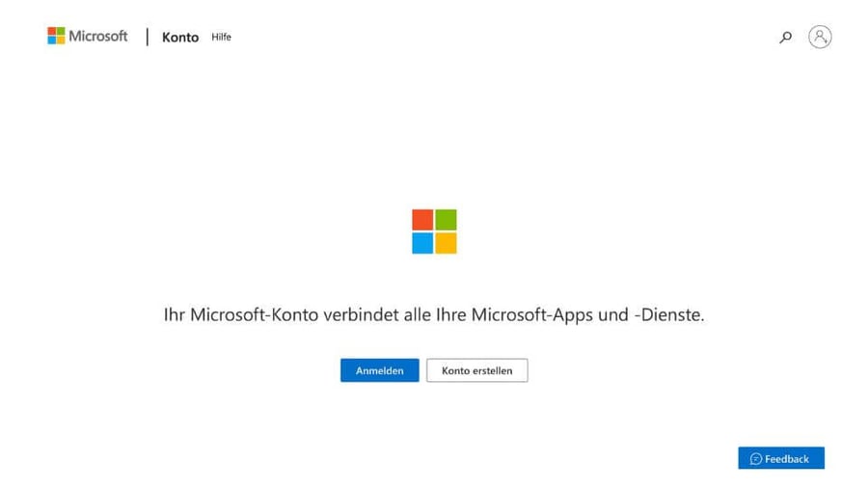The width and height of the screenshot is (868, 488).
Task: Click the red square of the central logo
Action: pos(422,220)
